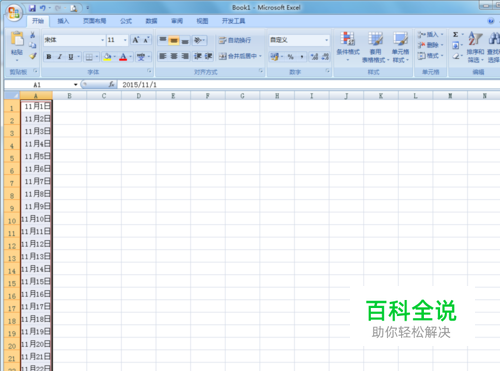Copy selection with copy icon
The width and height of the screenshot is (500, 371).
[x=33, y=45]
